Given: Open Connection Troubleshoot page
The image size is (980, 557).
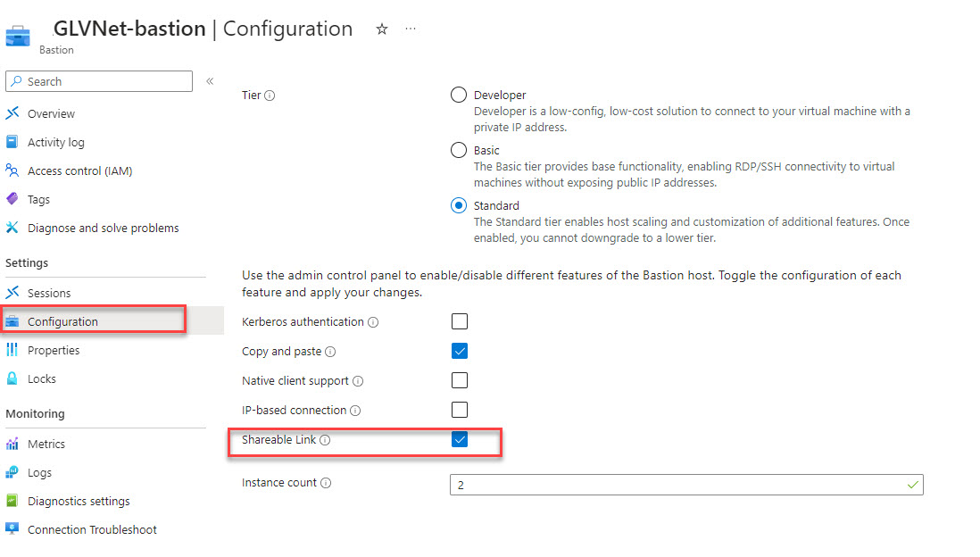Looking at the screenshot, I should [92, 530].
